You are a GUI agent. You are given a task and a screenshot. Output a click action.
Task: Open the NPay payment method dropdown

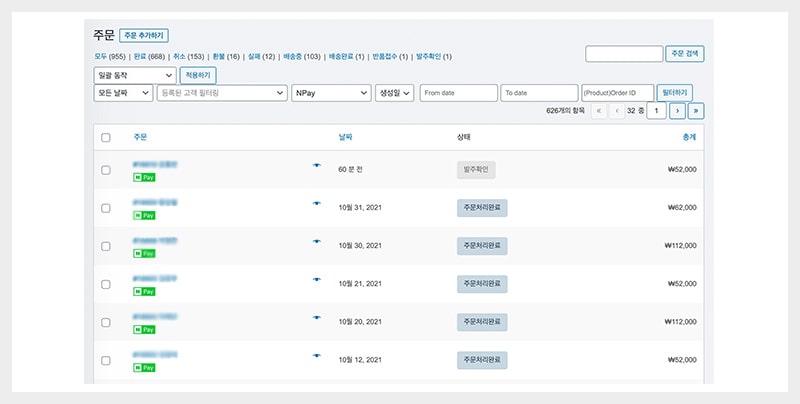tap(331, 93)
